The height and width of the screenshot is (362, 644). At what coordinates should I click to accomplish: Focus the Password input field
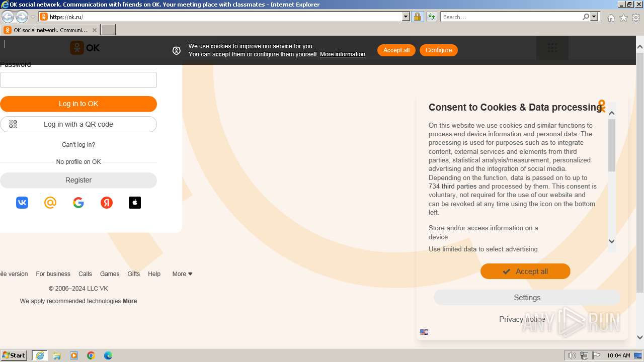point(78,80)
